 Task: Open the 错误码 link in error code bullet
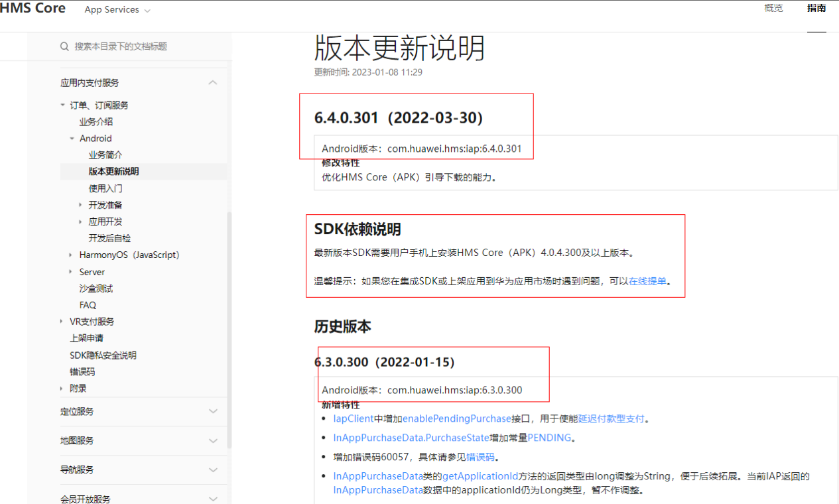pos(480,458)
